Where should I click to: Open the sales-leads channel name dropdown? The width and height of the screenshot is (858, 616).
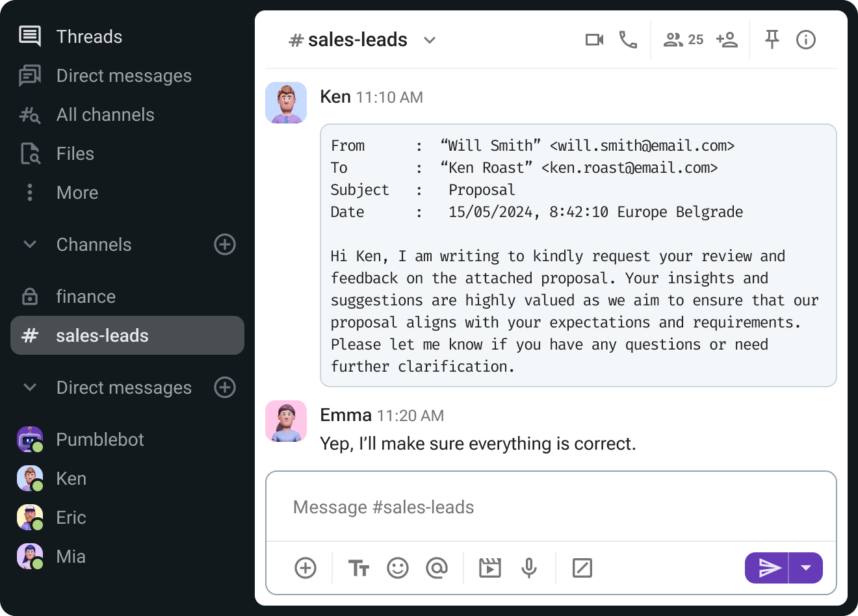(430, 40)
